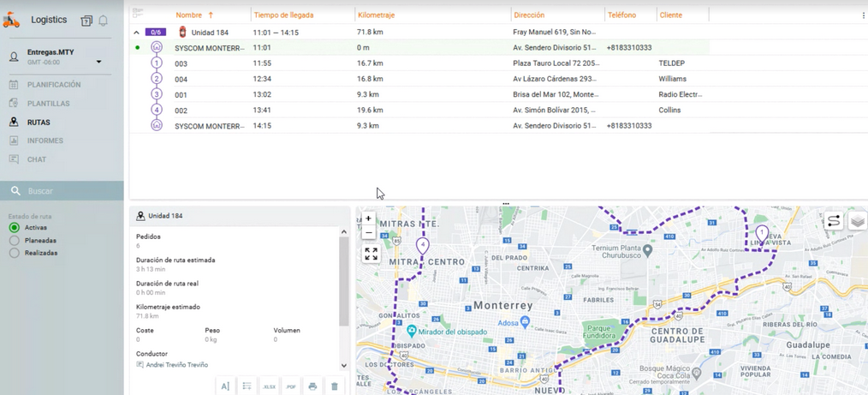The height and width of the screenshot is (395, 868).
Task: Zoom out on the map
Action: (x=369, y=233)
